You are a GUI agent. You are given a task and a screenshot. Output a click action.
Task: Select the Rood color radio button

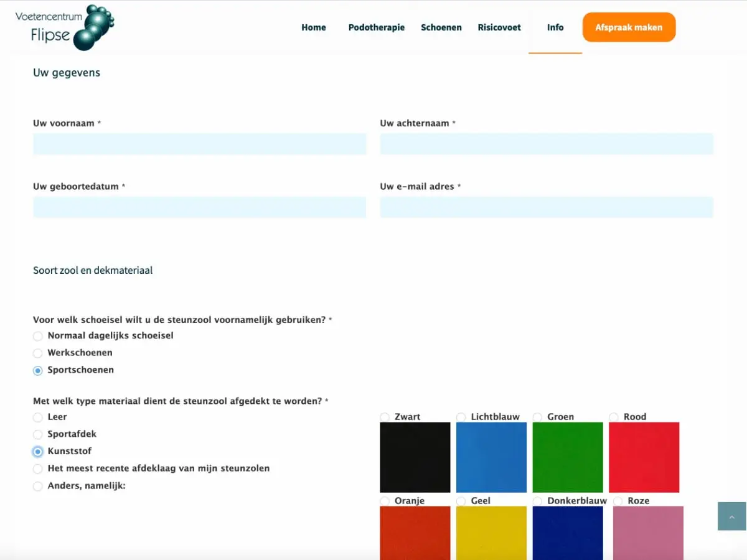click(x=614, y=417)
